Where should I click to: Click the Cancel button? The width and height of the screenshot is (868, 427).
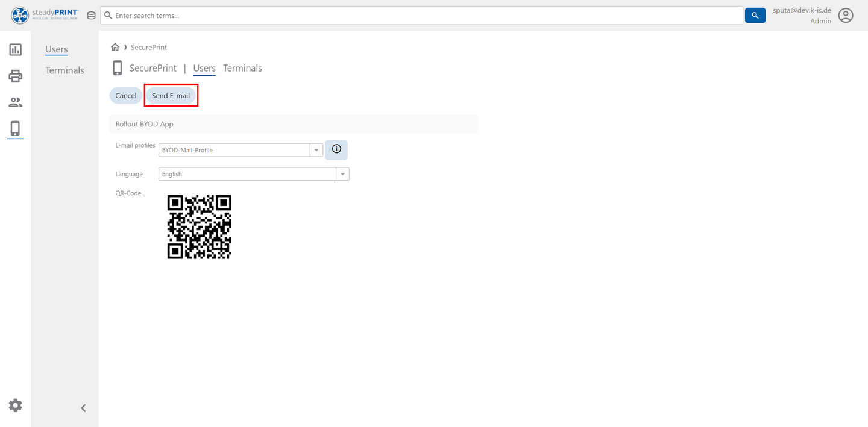(x=126, y=96)
